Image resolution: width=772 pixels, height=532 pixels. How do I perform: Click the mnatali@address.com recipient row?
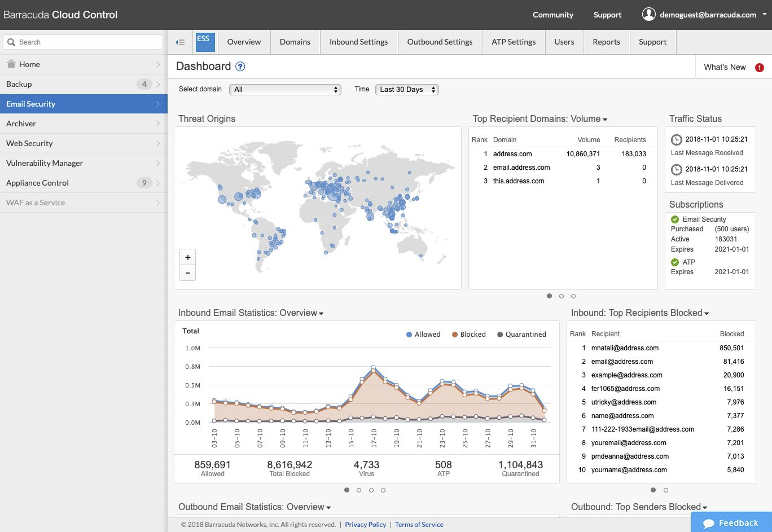click(661, 348)
